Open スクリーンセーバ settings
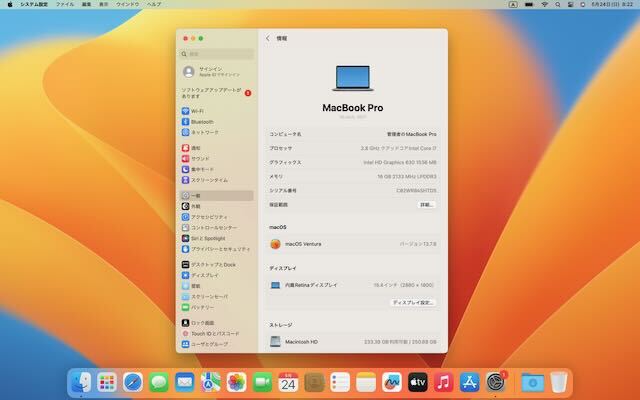The image size is (640, 400). [x=217, y=296]
